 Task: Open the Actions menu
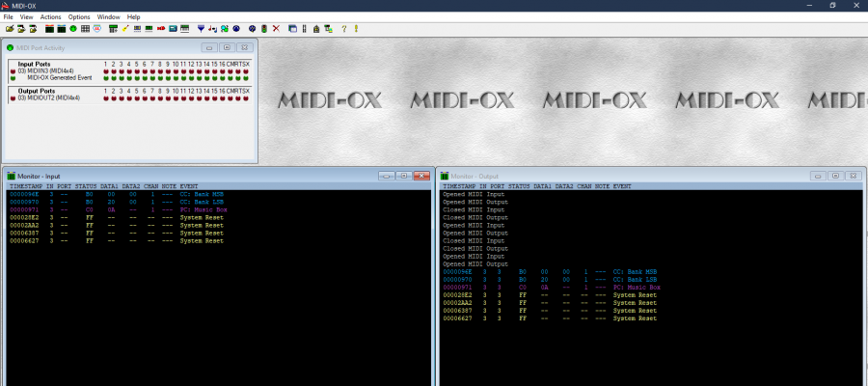(51, 17)
